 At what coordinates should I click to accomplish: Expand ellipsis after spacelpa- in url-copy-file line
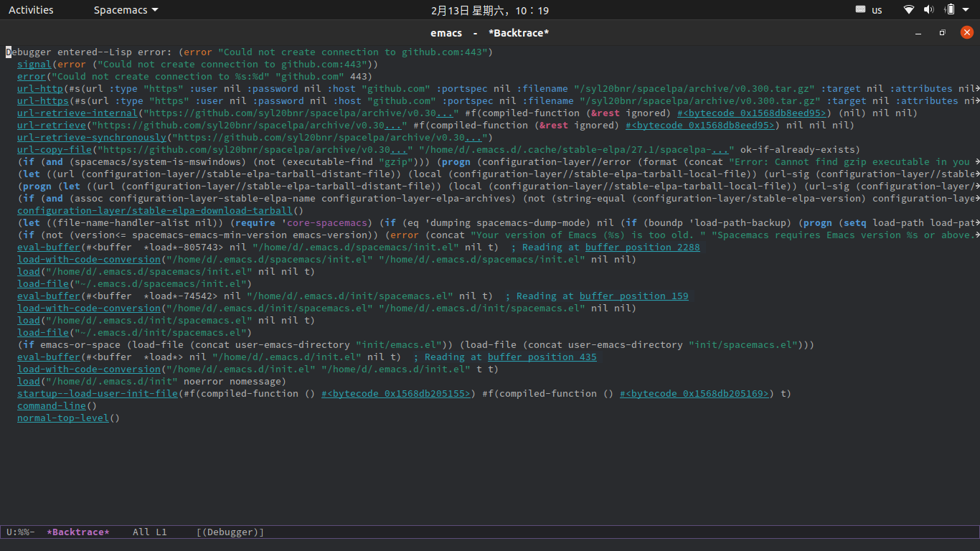coord(720,149)
